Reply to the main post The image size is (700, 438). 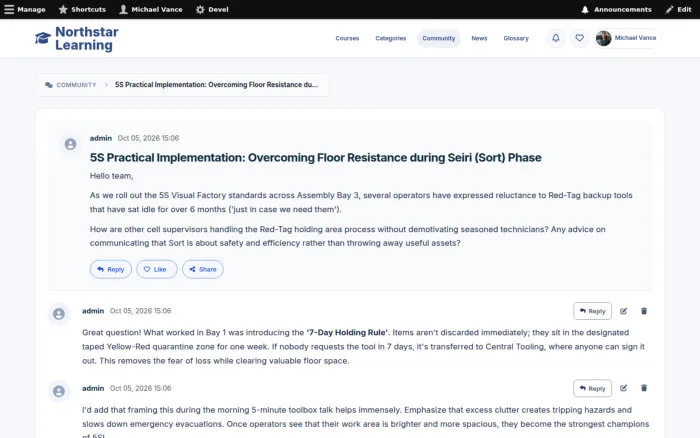pyautogui.click(x=111, y=269)
